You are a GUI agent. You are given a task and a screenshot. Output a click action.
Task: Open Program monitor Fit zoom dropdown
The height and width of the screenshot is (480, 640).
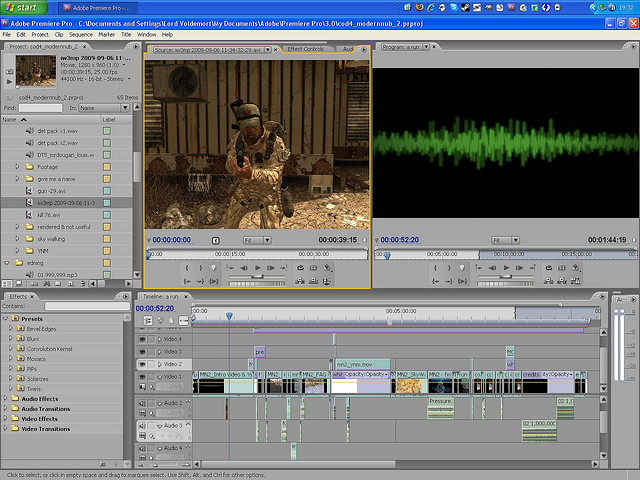point(505,240)
